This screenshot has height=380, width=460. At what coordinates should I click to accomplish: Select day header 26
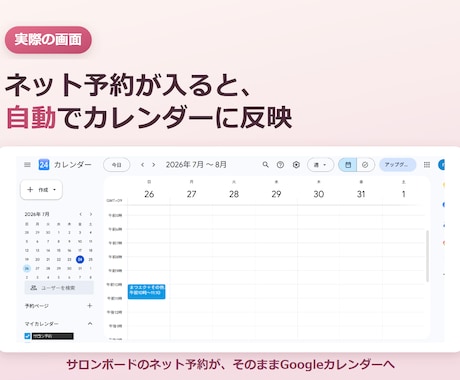coord(149,194)
